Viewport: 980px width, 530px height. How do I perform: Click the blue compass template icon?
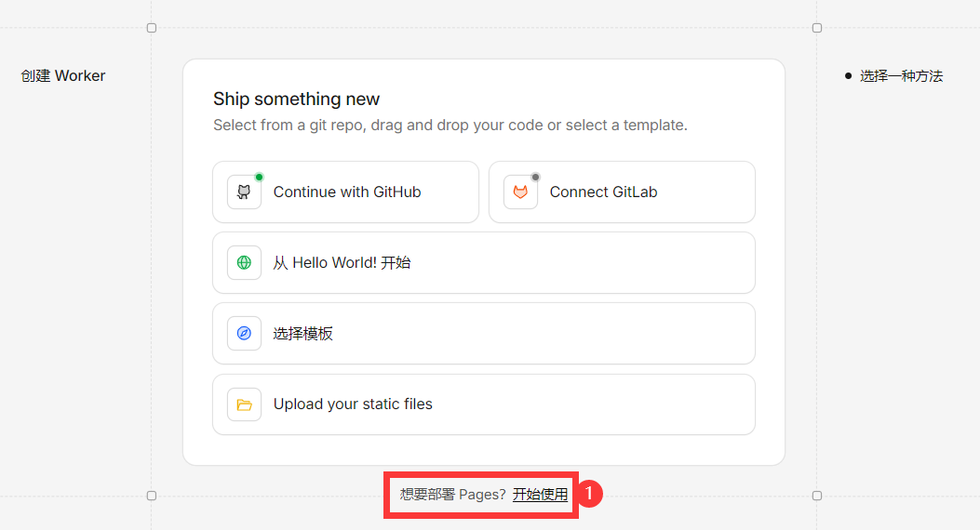244,333
